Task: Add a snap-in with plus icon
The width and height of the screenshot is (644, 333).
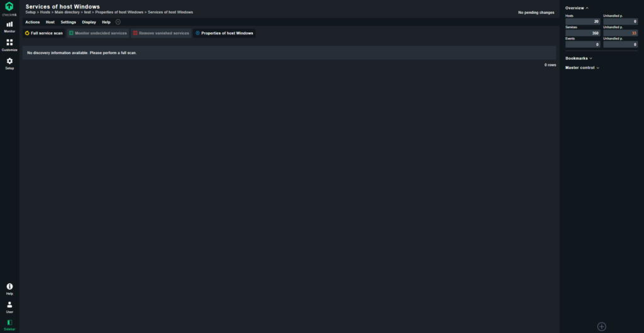Action: (x=601, y=327)
